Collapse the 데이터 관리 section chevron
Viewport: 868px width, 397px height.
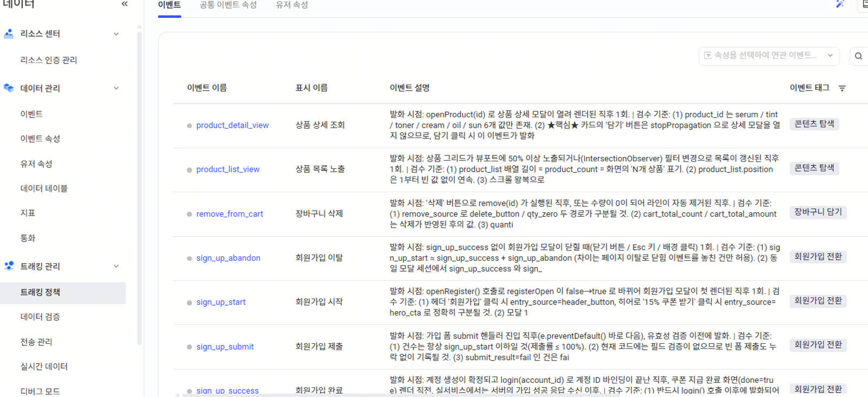point(116,88)
